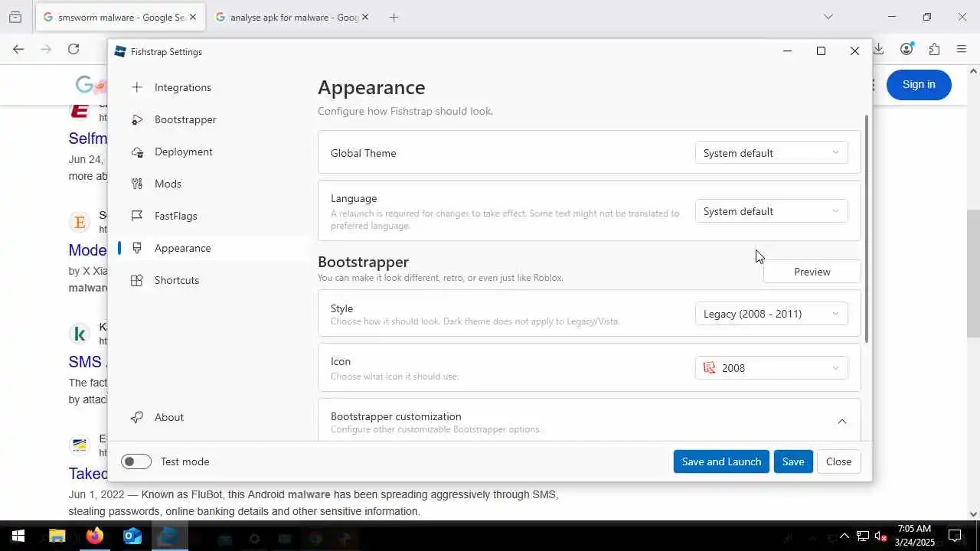This screenshot has height=551, width=980.
Task: Open Firefox list all tabs chevron
Action: (828, 17)
